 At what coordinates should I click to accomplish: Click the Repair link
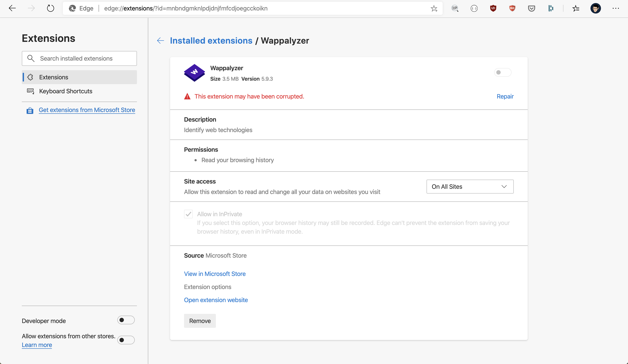(x=505, y=96)
